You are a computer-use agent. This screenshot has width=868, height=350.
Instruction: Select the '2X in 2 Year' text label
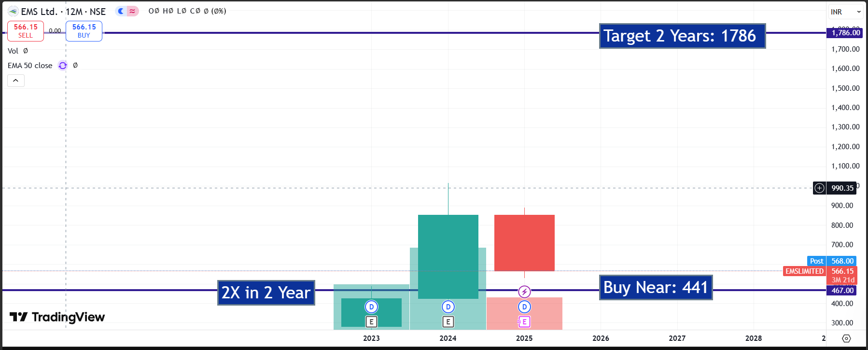click(266, 293)
